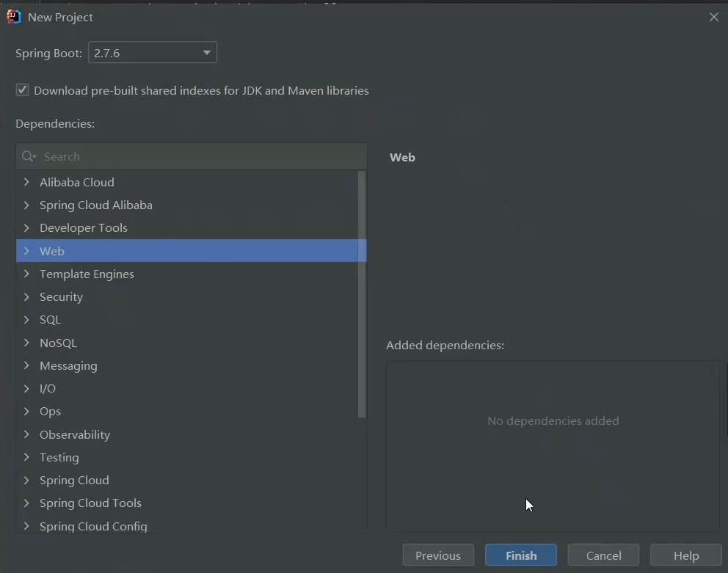Expand the Ops chevron
This screenshot has height=573, width=728.
pos(26,412)
